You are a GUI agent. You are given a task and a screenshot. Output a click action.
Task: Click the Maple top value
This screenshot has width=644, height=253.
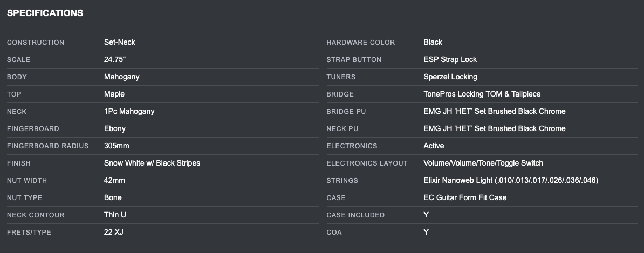click(x=114, y=94)
